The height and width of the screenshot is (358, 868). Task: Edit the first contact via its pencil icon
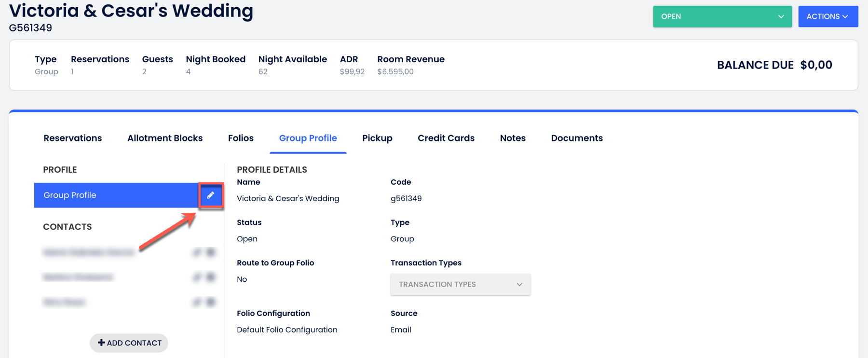tap(197, 252)
